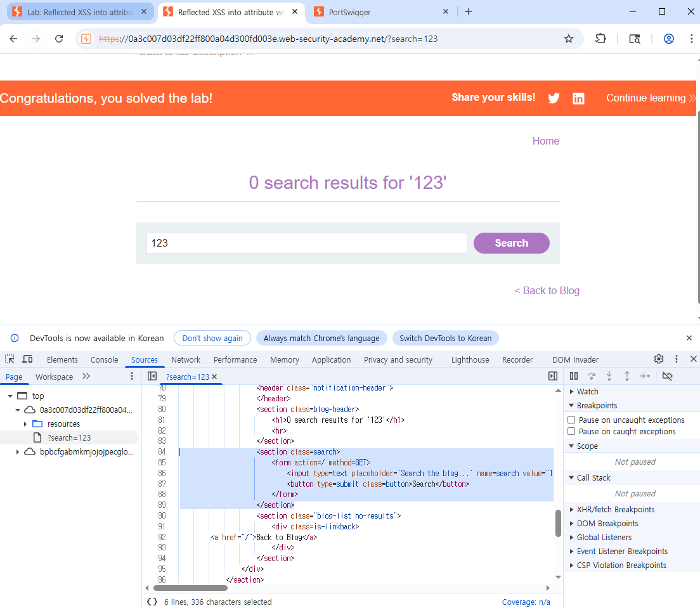Enable Pause on uncaught exceptions
The width and height of the screenshot is (700, 608).
[x=571, y=420]
